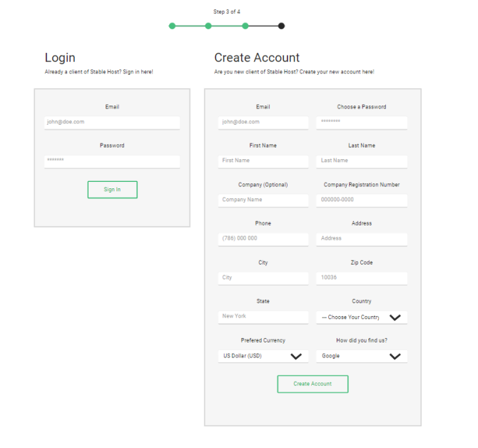Focus the Login Email field
This screenshot has width=478, height=448.
point(112,122)
